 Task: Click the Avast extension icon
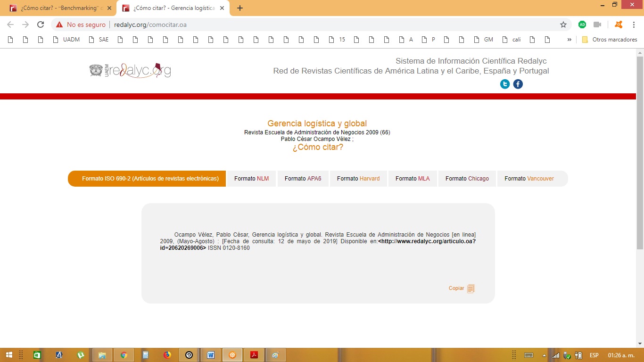coord(619,25)
